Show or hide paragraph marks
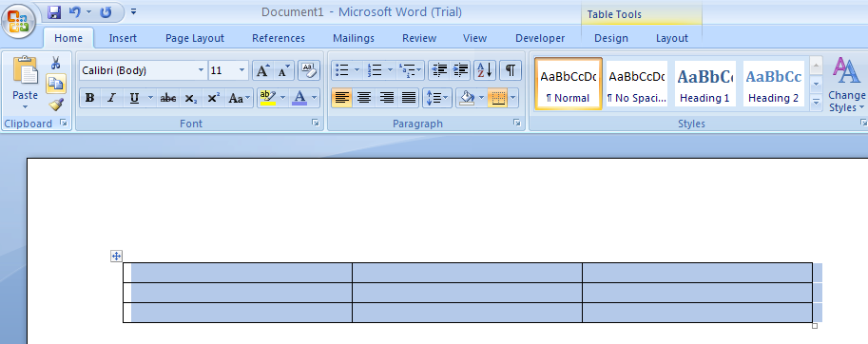The width and height of the screenshot is (868, 344). coord(511,70)
